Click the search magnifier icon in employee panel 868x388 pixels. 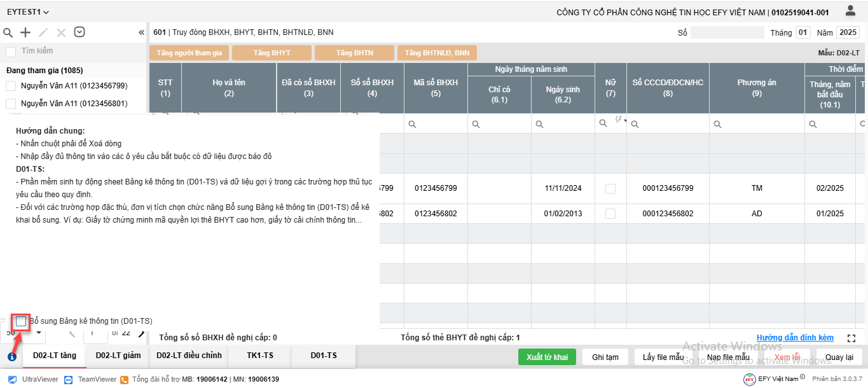(x=8, y=32)
